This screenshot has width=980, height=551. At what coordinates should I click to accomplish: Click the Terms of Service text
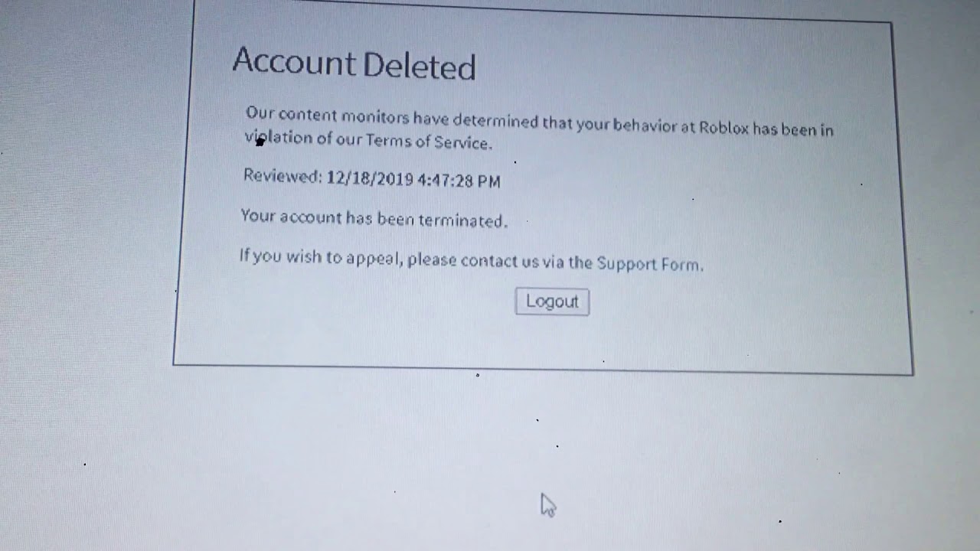(429, 141)
